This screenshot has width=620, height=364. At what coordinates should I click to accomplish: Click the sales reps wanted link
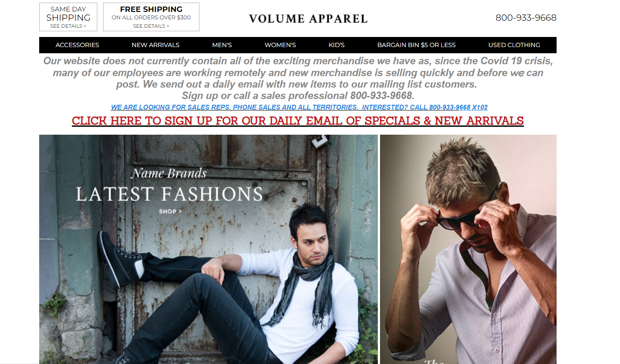(x=299, y=107)
